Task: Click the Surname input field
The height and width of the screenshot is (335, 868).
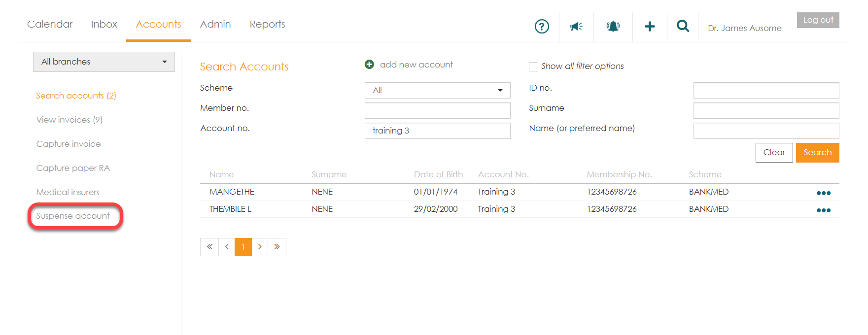Action: (x=766, y=110)
